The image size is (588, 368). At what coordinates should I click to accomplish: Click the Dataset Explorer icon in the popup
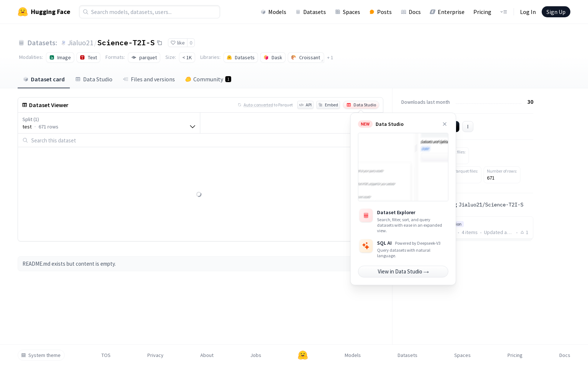click(366, 216)
